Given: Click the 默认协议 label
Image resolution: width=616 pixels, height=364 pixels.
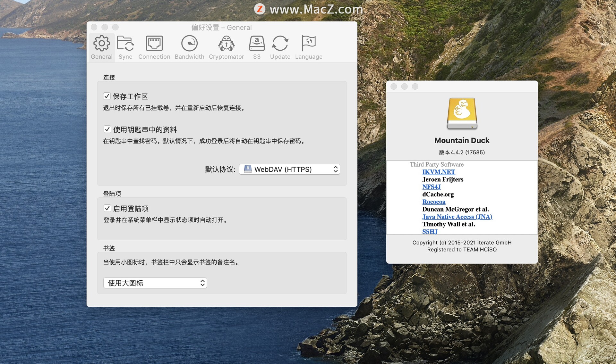Looking at the screenshot, I should click(x=220, y=169).
